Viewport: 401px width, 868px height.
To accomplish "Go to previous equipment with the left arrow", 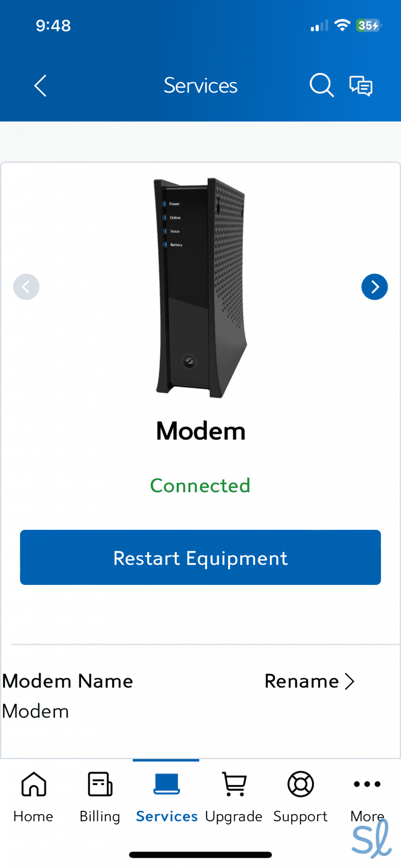I will [26, 287].
